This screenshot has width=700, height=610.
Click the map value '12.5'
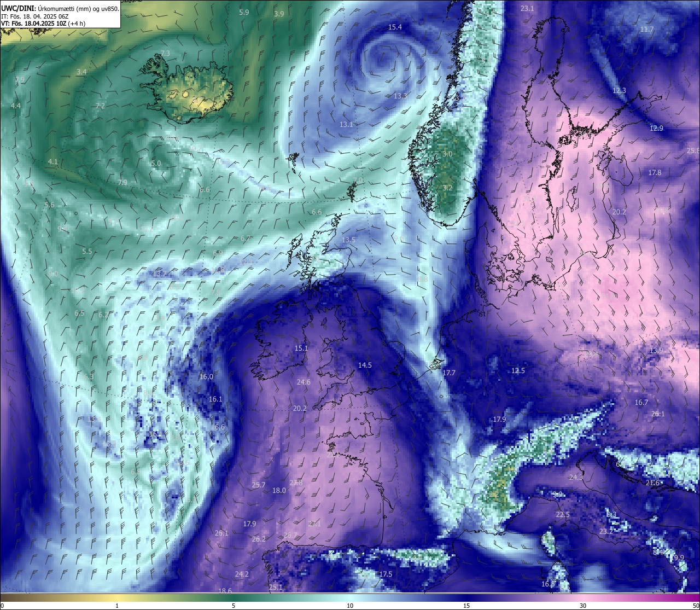click(x=518, y=370)
